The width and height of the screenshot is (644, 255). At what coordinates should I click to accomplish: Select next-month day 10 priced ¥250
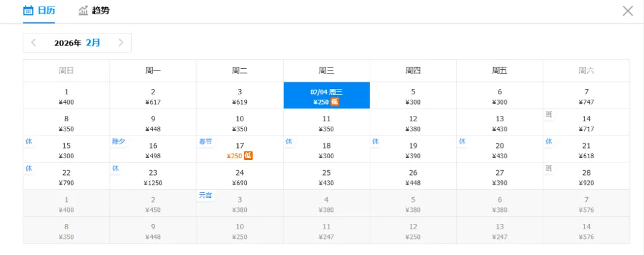pyautogui.click(x=240, y=231)
